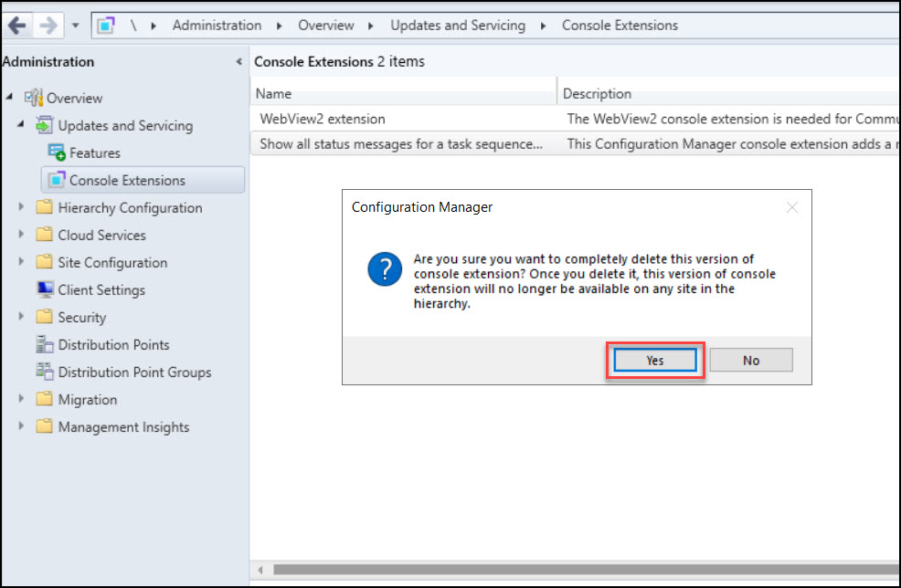Viewport: 901px width, 588px height.
Task: Expand the Site Configuration folder
Action: click(21, 261)
